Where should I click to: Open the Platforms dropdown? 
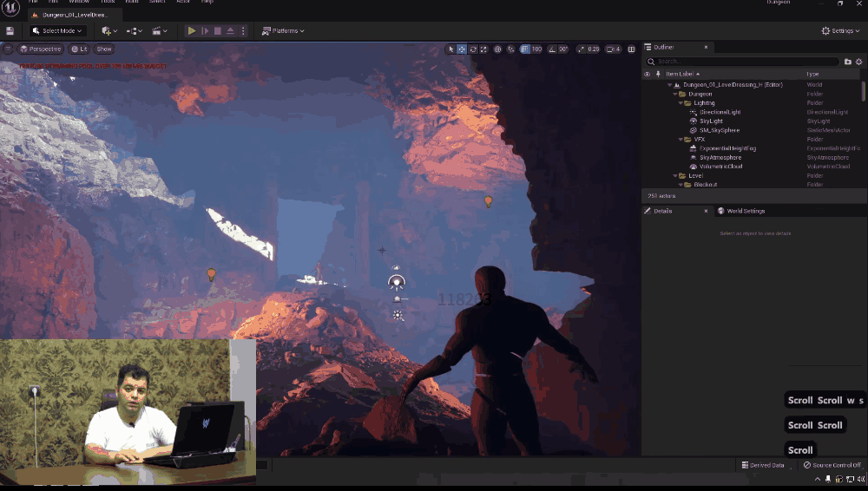(x=282, y=30)
